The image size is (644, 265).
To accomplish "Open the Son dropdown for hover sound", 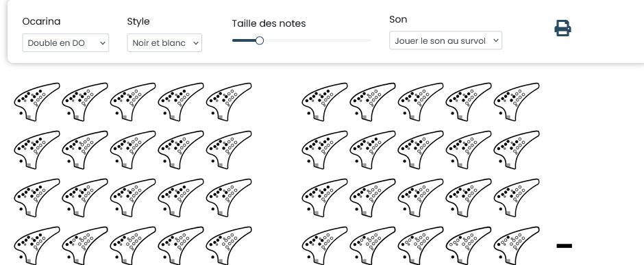I will coord(445,40).
